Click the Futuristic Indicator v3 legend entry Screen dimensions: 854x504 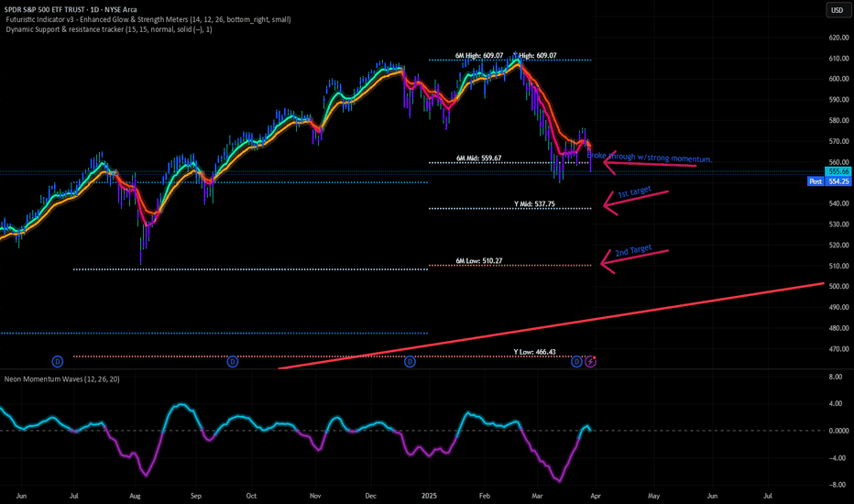pos(148,19)
